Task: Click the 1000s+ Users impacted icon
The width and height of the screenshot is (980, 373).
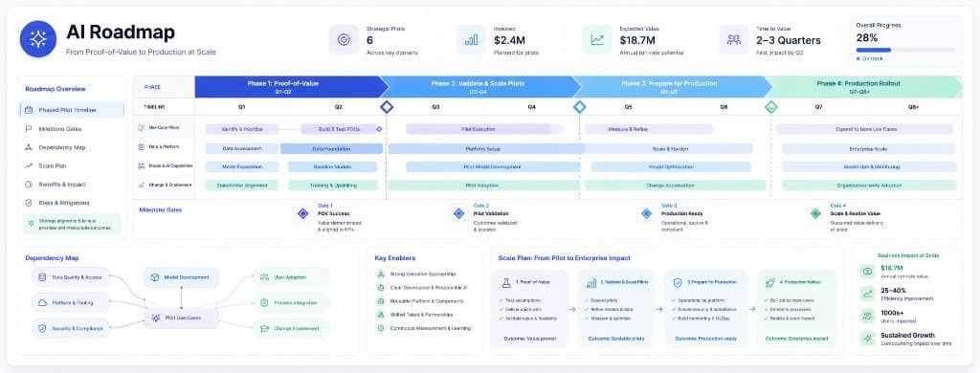Action: [867, 316]
